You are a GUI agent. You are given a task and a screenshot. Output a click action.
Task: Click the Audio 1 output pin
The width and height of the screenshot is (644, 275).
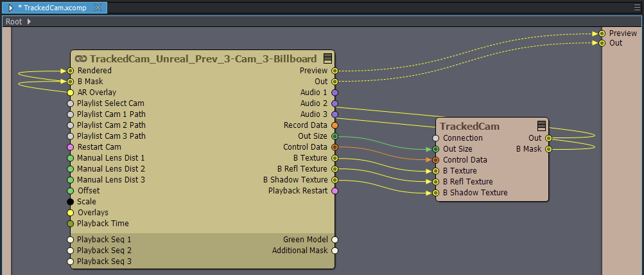(x=335, y=93)
